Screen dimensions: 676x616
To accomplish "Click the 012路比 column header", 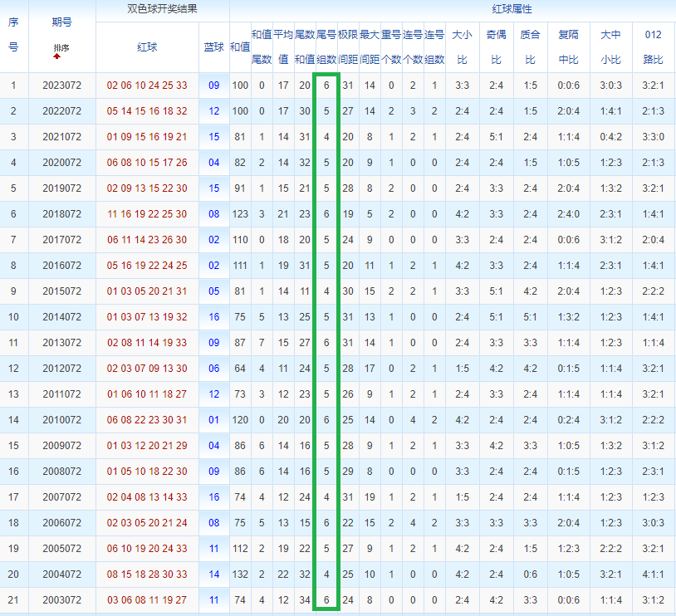I will tap(653, 47).
